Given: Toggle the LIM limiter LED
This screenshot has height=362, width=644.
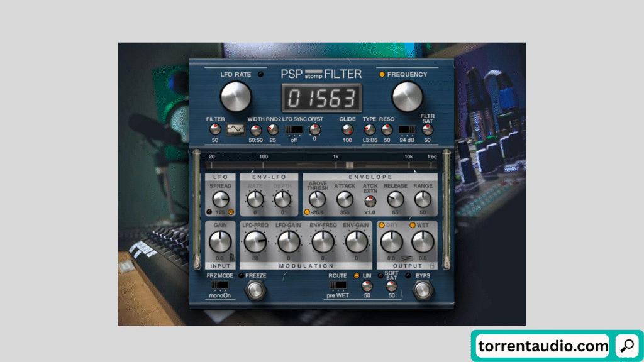Looking at the screenshot, I should pyautogui.click(x=357, y=275).
